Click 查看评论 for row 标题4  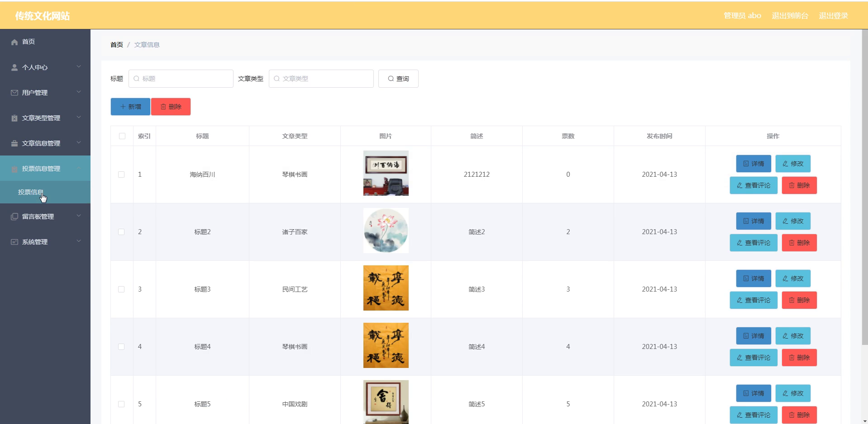pos(754,358)
